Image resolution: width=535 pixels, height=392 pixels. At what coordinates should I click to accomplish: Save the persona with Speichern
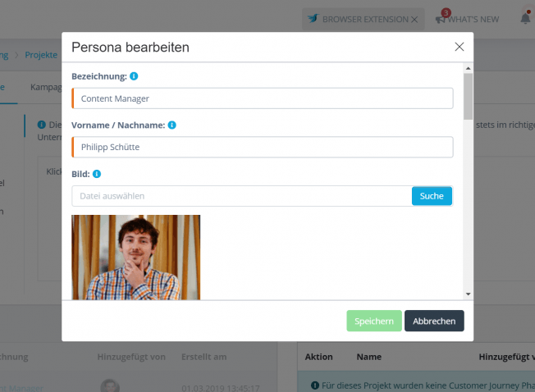click(374, 321)
